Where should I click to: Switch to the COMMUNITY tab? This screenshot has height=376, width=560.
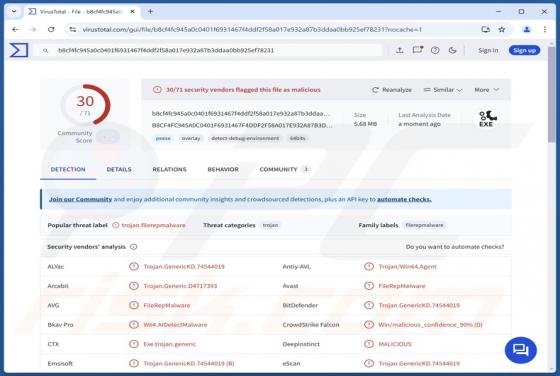pos(284,169)
